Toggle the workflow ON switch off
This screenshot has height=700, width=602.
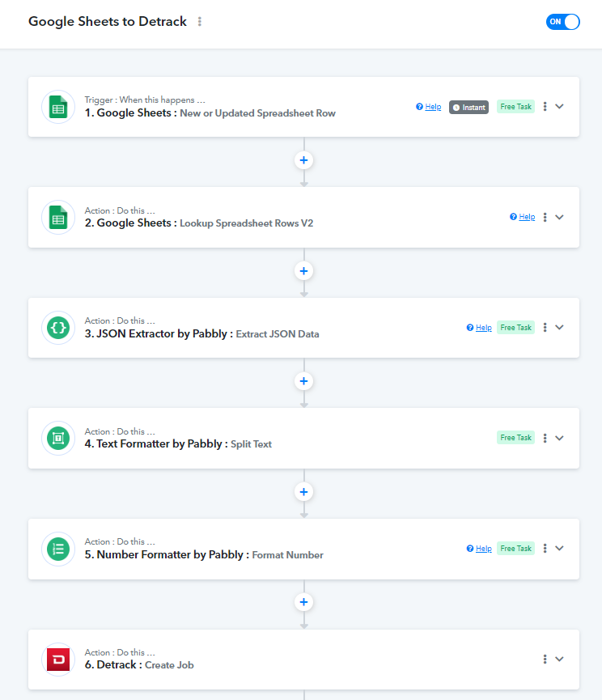coord(562,21)
